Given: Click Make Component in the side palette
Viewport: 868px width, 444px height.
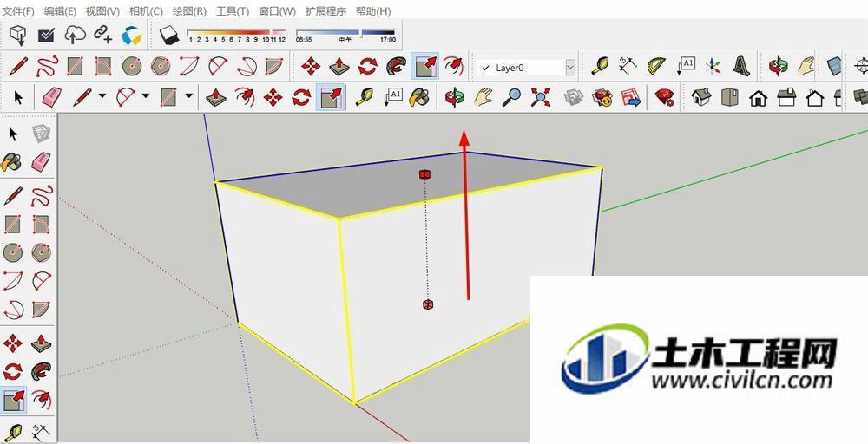Looking at the screenshot, I should [x=41, y=134].
